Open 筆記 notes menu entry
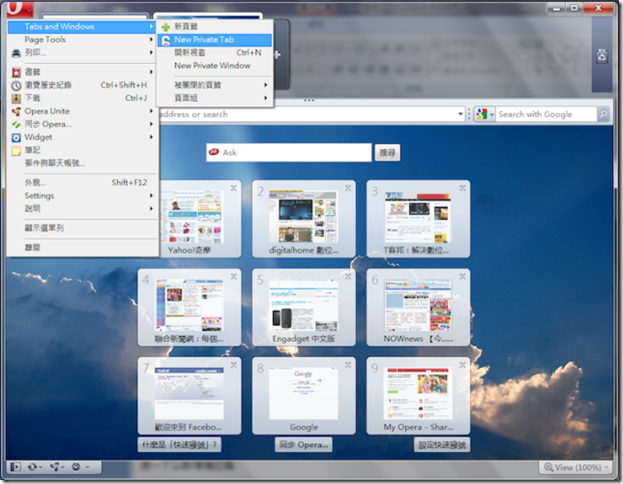Image resolution: width=623 pixels, height=484 pixels. (82, 150)
